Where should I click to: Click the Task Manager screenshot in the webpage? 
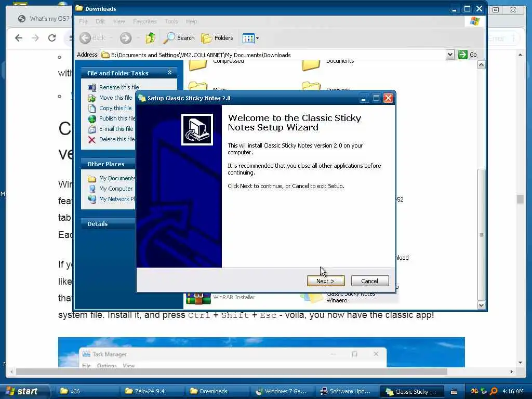click(261, 352)
